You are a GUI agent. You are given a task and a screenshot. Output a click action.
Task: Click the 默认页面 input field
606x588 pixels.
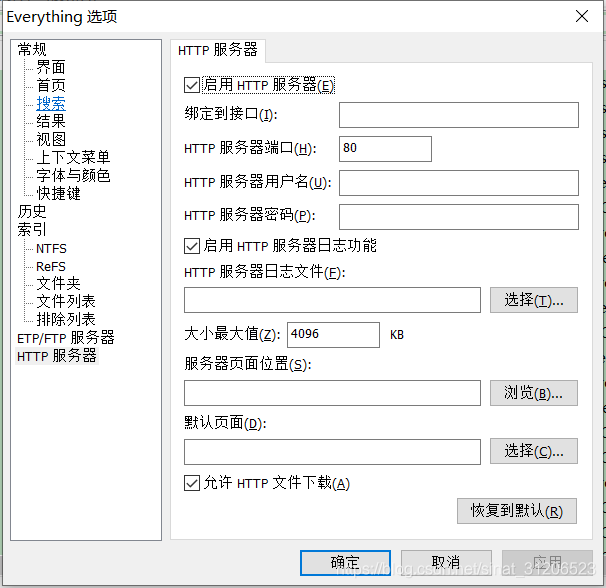(332, 452)
